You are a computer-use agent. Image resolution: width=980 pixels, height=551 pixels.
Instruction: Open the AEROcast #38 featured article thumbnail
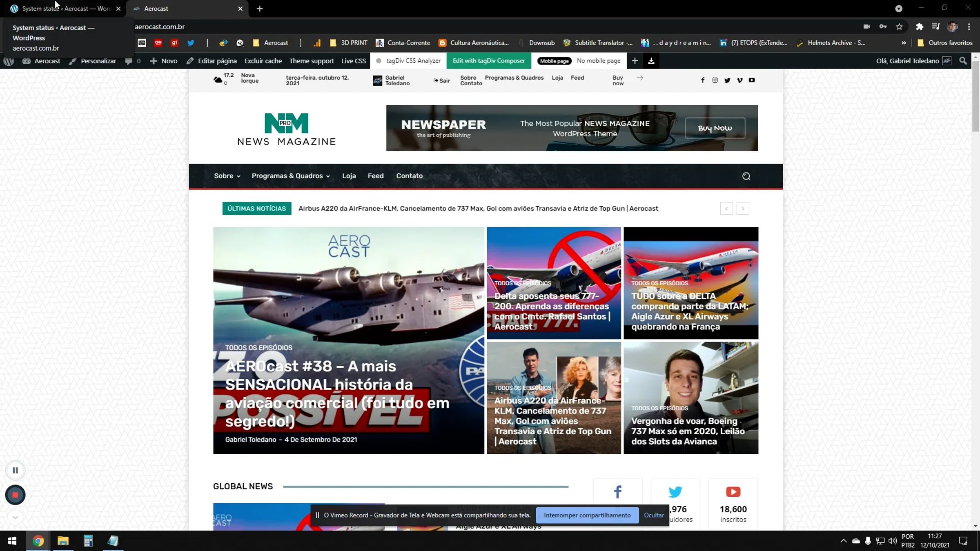[x=349, y=340]
